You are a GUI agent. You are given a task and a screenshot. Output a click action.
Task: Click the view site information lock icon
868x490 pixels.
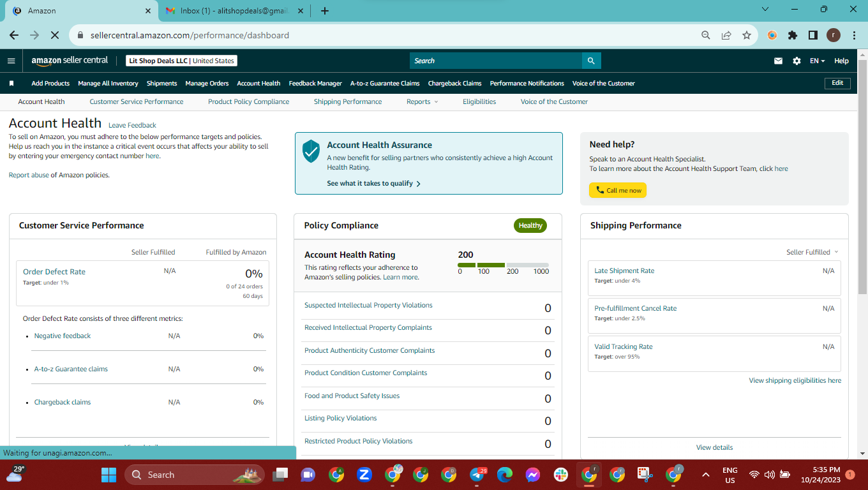point(80,35)
